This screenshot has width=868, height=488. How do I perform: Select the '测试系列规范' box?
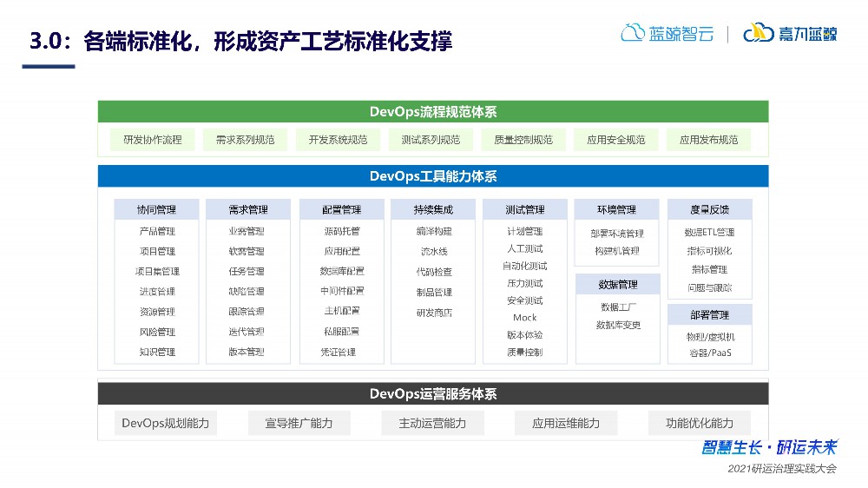[431, 140]
